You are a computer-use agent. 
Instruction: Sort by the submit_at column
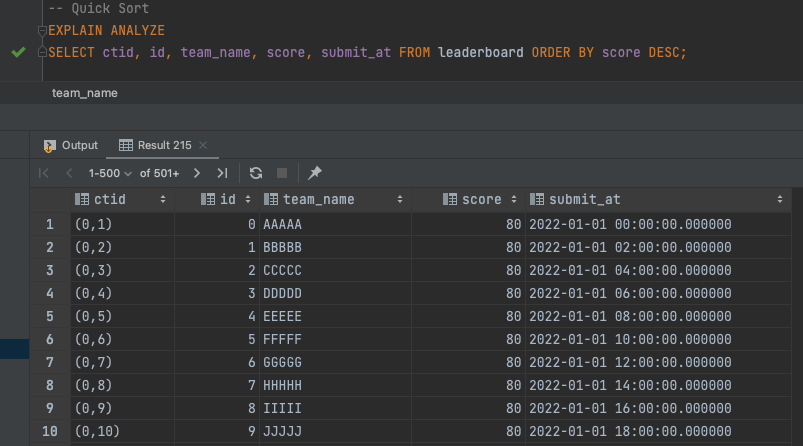(780, 200)
